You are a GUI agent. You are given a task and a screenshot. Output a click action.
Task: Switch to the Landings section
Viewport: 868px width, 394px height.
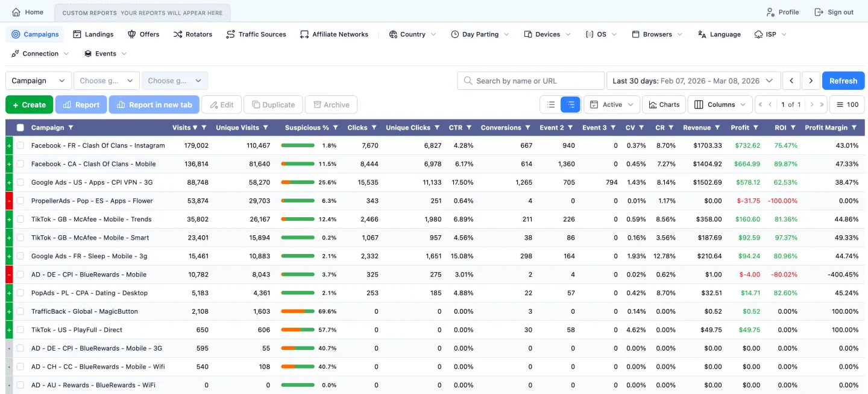pos(93,34)
